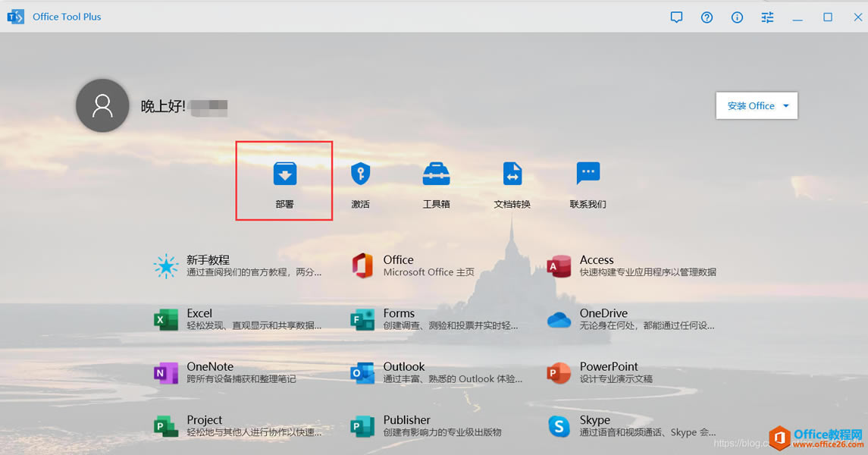Viewport: 868px width, 455px height.
Task: Click the user profile avatar
Action: 102,105
